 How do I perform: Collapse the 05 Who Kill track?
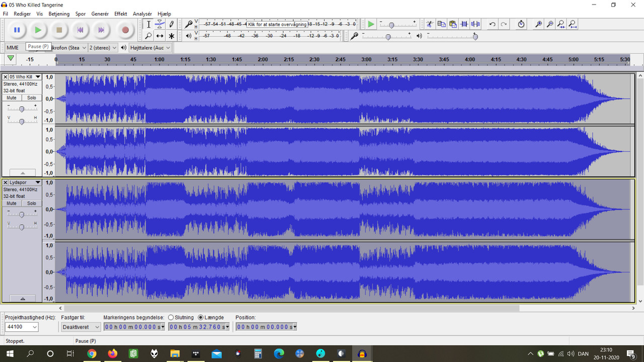tap(23, 172)
